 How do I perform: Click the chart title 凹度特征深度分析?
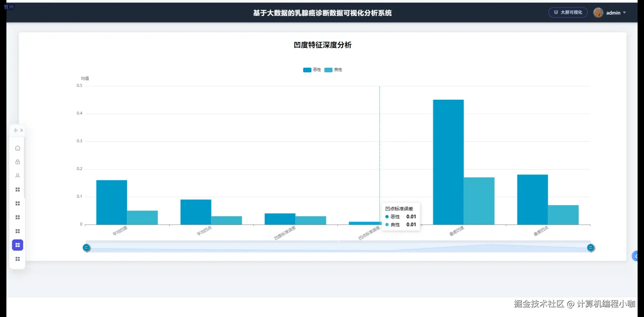[x=322, y=45]
